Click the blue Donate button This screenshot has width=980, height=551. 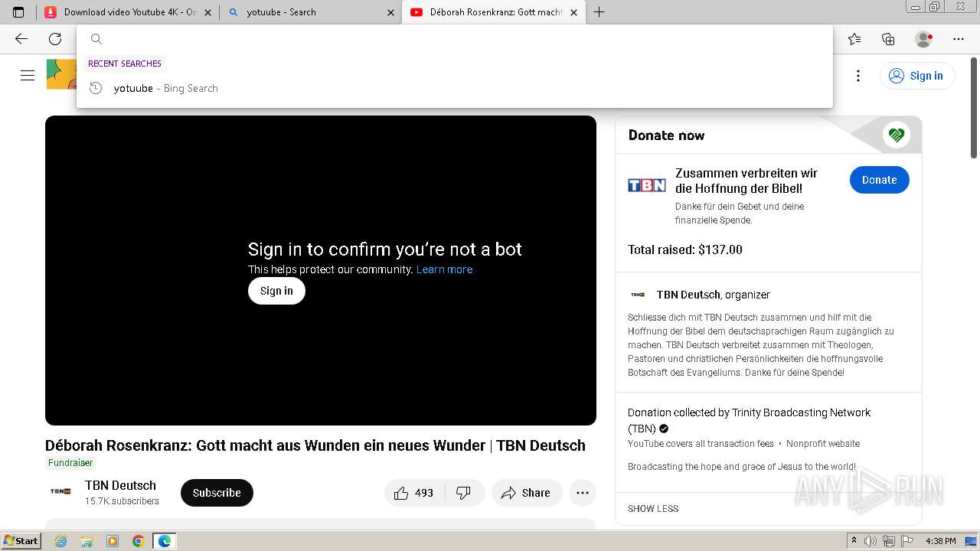point(879,180)
